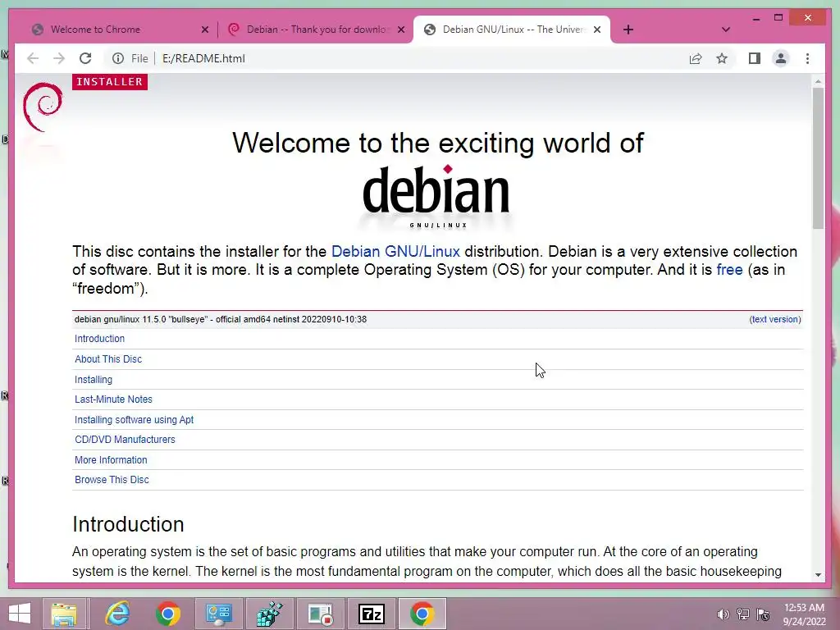Follow the 'free' link
Viewport: 840px width, 630px height.
(729, 269)
